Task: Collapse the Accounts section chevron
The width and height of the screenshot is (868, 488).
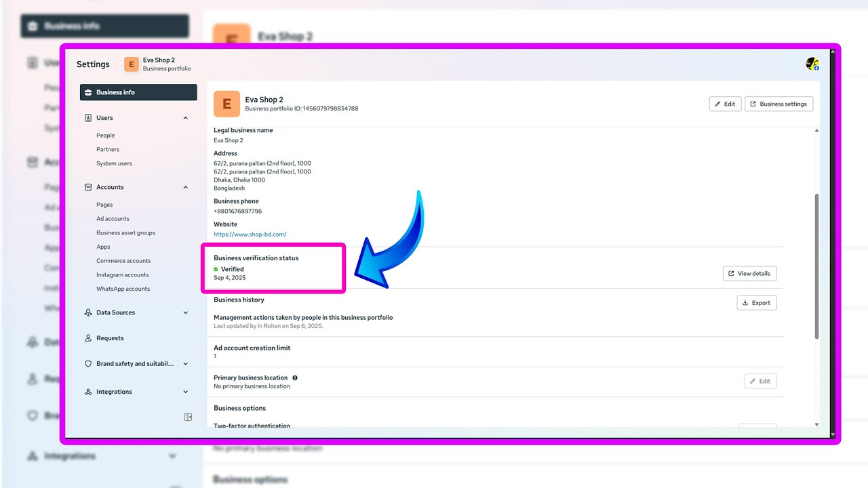Action: pyautogui.click(x=186, y=187)
